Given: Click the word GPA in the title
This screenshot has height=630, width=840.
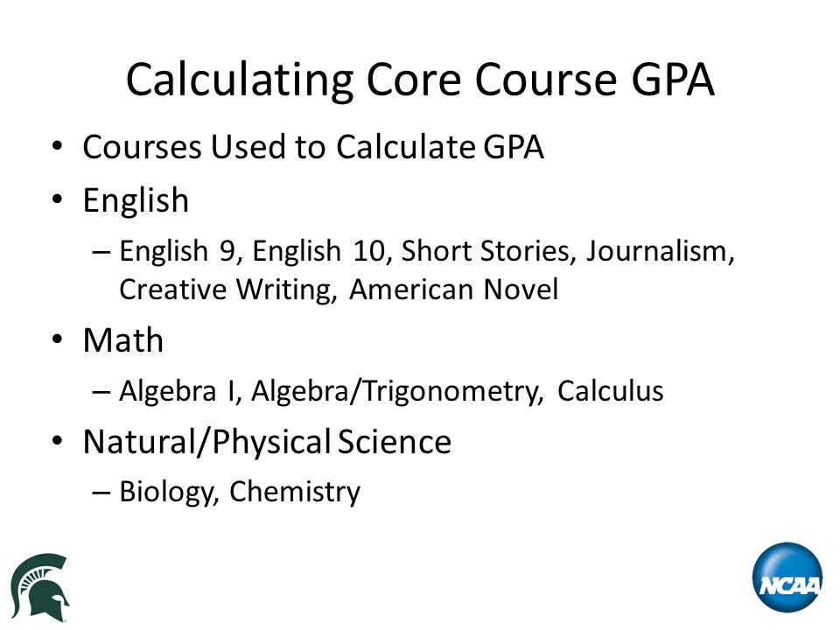Looking at the screenshot, I should (x=674, y=80).
